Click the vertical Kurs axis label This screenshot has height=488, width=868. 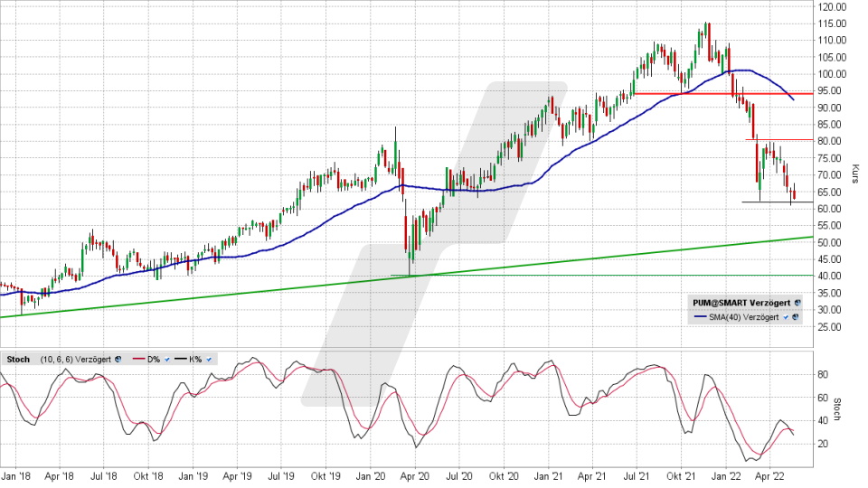[854, 175]
